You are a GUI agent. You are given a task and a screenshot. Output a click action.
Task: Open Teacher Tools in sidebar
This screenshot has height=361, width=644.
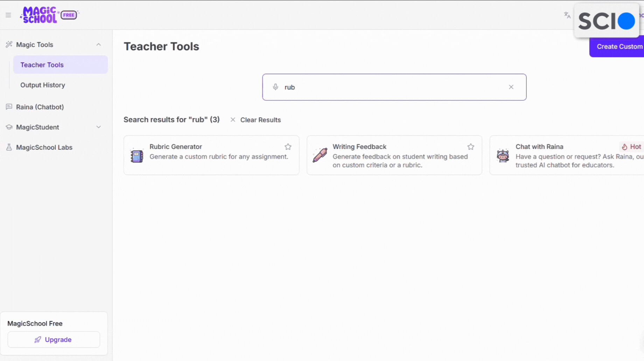point(61,65)
